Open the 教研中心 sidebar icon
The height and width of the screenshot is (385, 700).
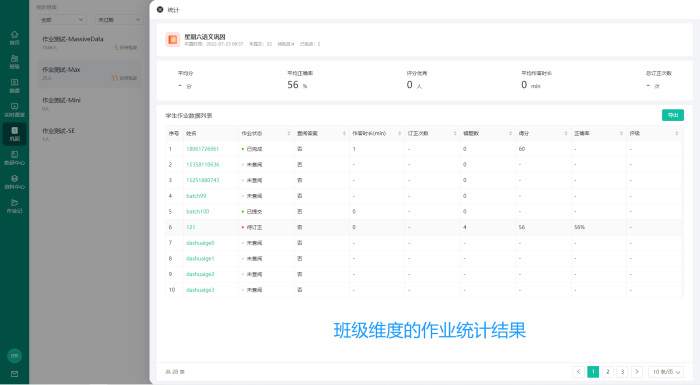[x=14, y=158]
